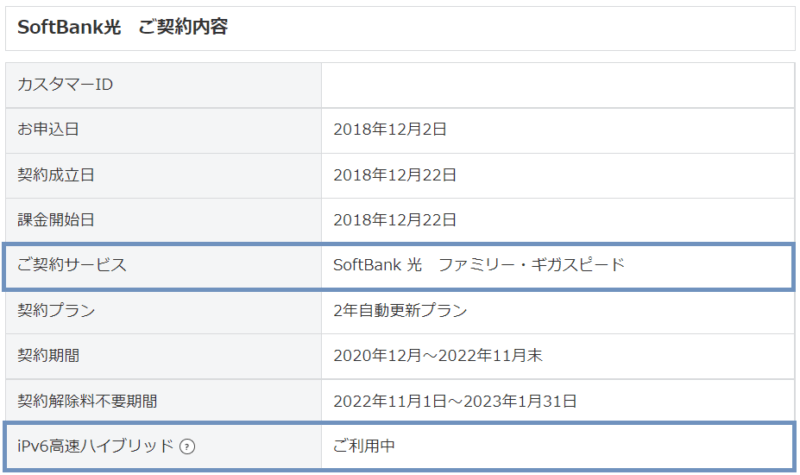Select the iPv6高速ハイブリッド label text
The height and width of the screenshot is (475, 800).
click(96, 446)
